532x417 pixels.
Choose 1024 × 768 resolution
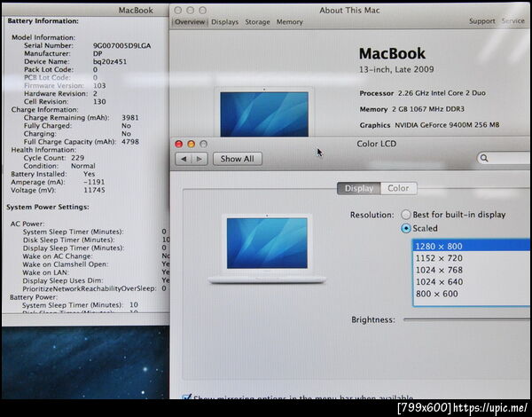(472, 270)
